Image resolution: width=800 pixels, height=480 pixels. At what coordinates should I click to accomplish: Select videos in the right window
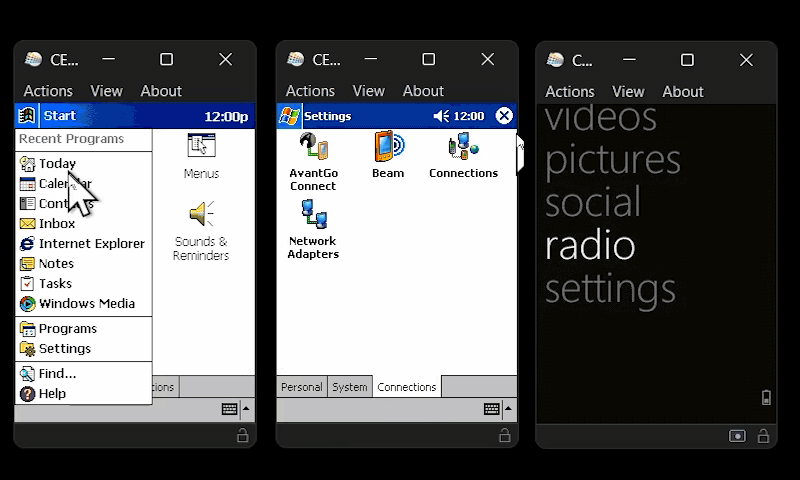(601, 118)
